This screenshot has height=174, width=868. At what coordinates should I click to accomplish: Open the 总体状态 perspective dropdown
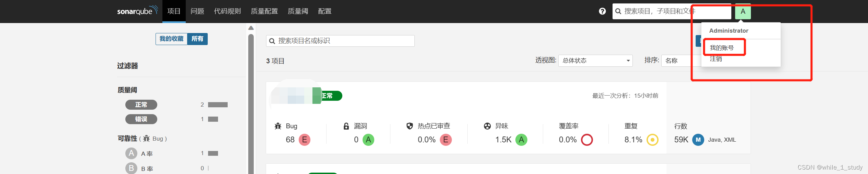tap(595, 61)
